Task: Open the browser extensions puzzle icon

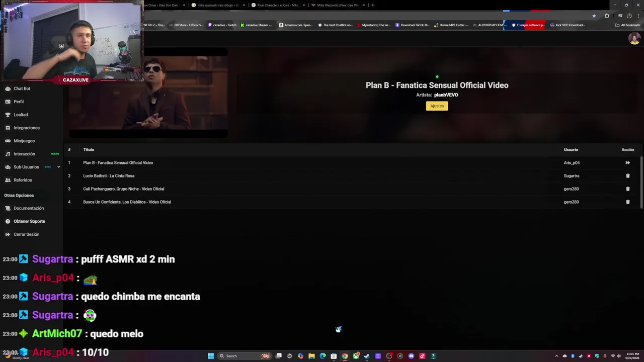Action: (x=607, y=16)
